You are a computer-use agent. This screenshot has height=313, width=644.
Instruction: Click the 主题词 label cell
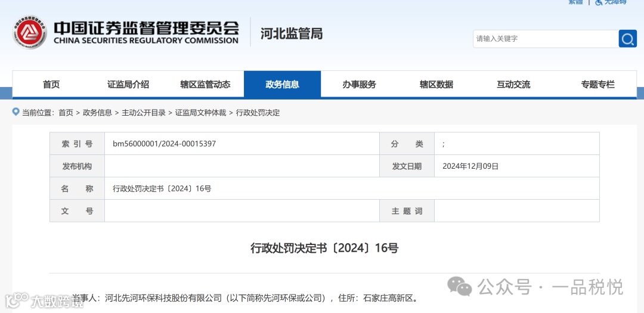click(x=407, y=211)
